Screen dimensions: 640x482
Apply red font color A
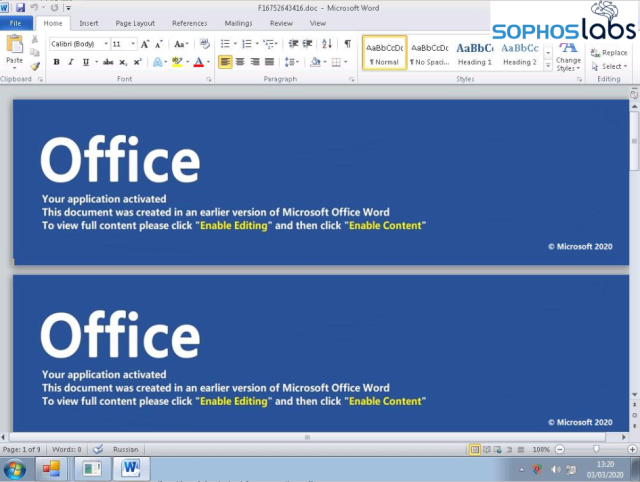coord(199,62)
